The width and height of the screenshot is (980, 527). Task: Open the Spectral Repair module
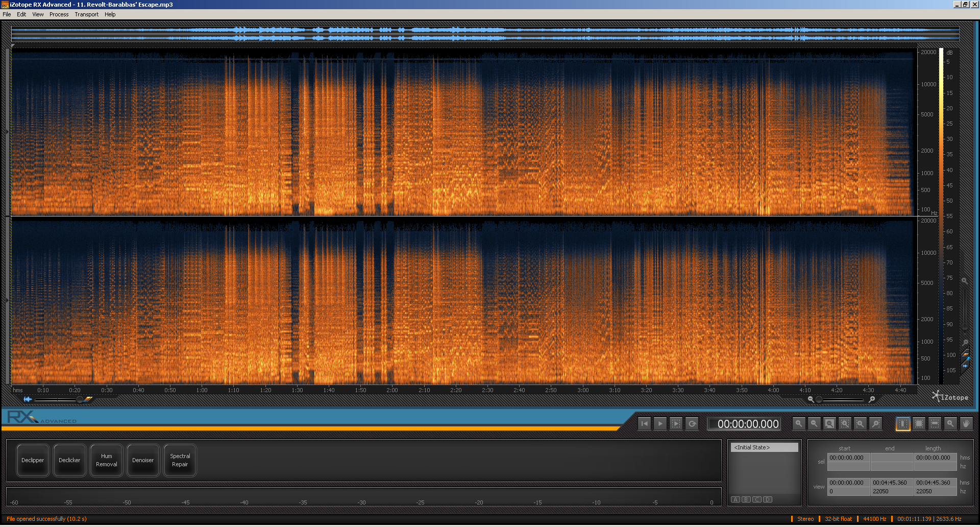tap(180, 460)
